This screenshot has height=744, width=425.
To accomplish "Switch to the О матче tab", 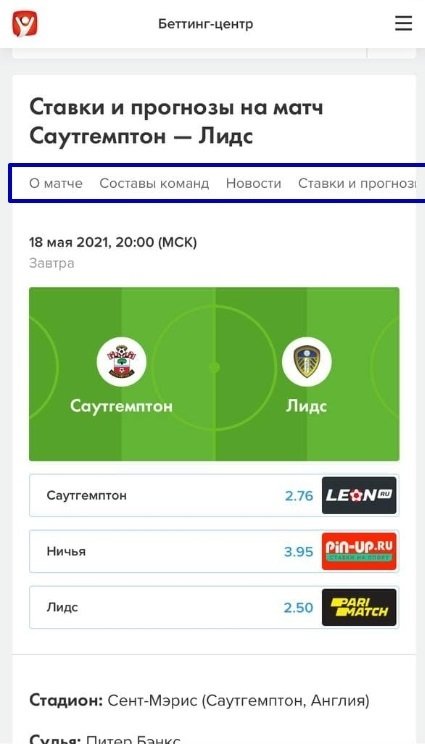I will pyautogui.click(x=56, y=183).
